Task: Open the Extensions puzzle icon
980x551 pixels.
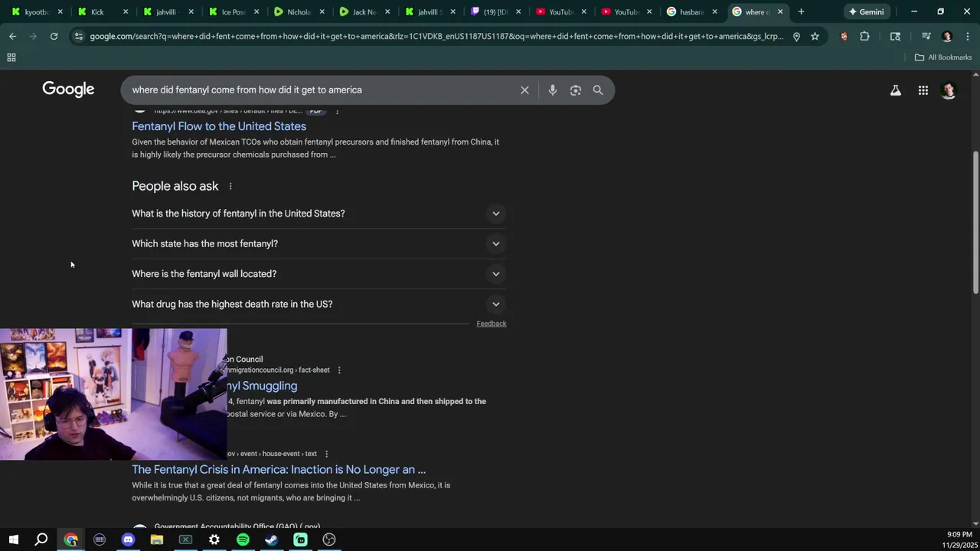Action: 864,36
